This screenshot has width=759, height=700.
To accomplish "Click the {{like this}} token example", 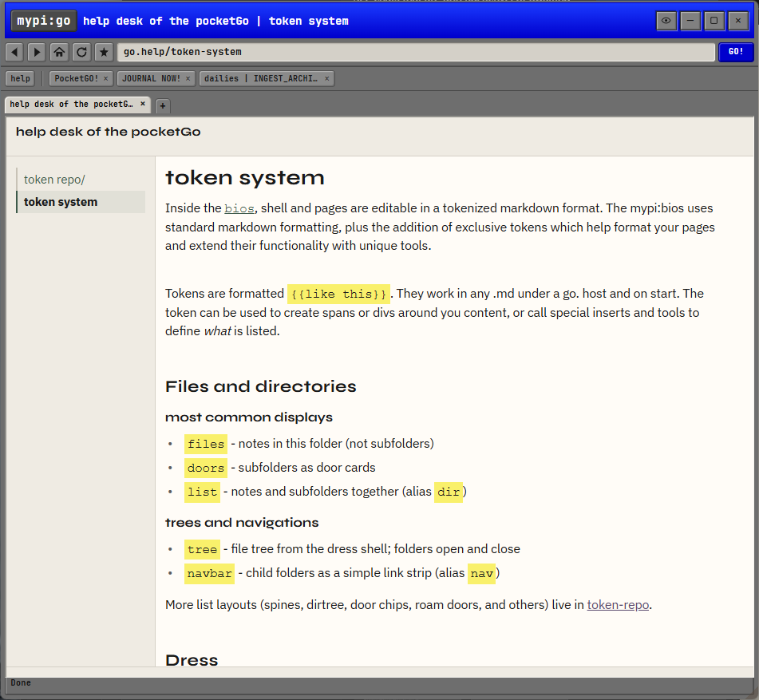I will (338, 294).
